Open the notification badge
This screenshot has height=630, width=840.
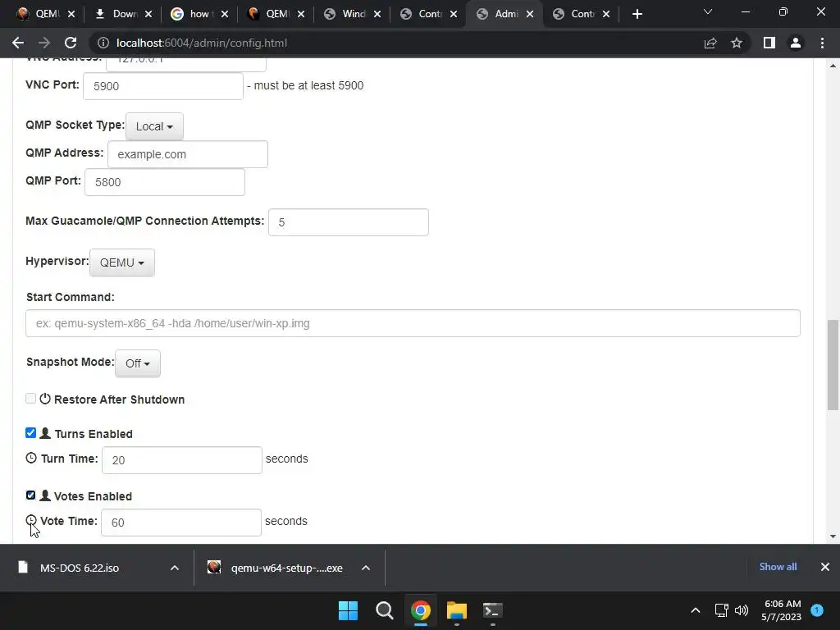(817, 609)
